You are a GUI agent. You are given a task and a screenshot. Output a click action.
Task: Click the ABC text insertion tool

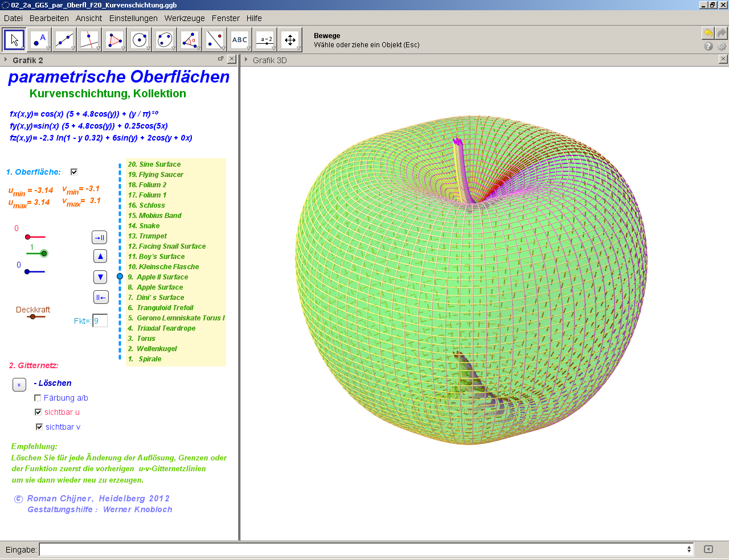tap(240, 40)
